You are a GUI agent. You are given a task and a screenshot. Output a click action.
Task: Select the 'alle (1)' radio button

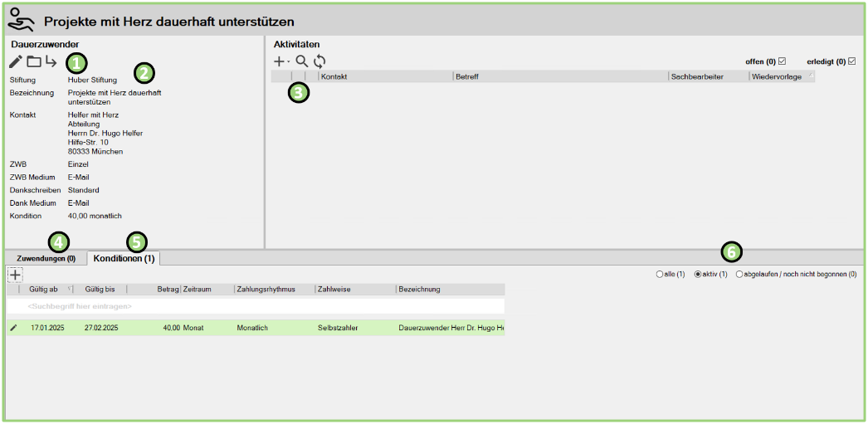(660, 274)
